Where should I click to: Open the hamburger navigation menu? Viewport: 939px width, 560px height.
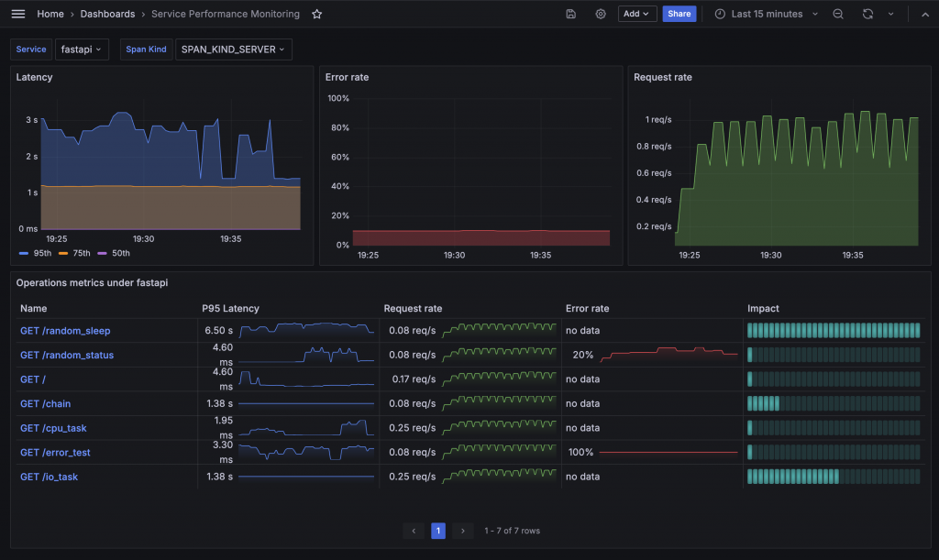click(18, 14)
